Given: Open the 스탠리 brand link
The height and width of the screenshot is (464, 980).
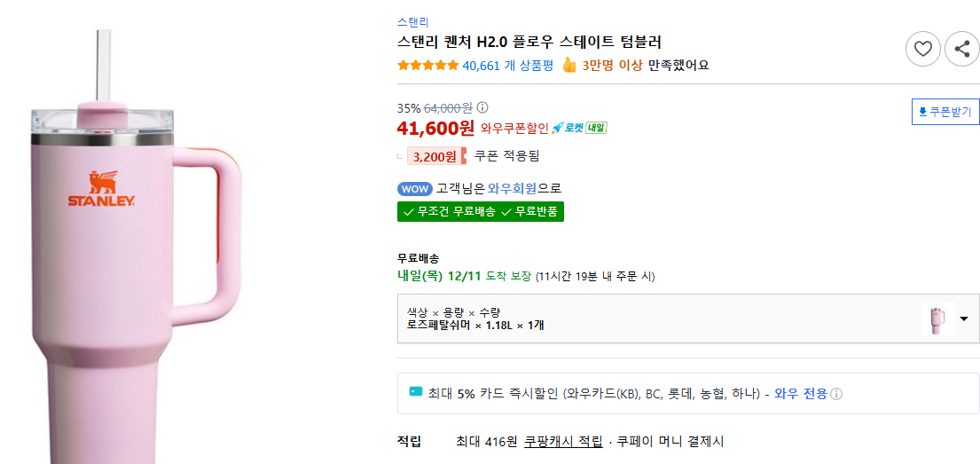Looking at the screenshot, I should pos(412,22).
